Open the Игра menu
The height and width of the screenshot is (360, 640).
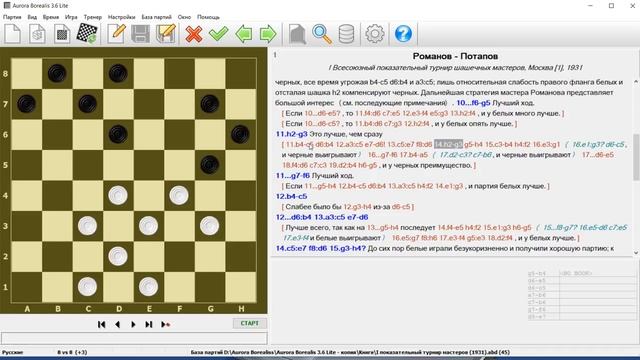click(71, 17)
